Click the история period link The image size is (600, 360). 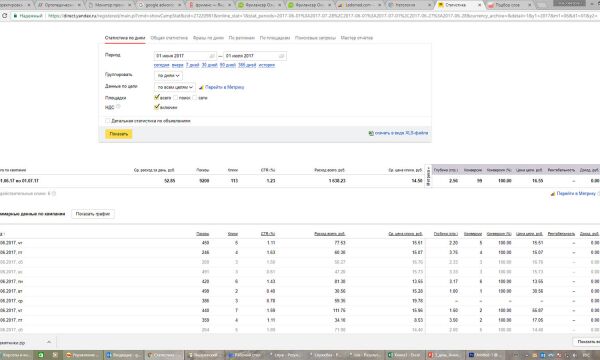[x=267, y=65]
